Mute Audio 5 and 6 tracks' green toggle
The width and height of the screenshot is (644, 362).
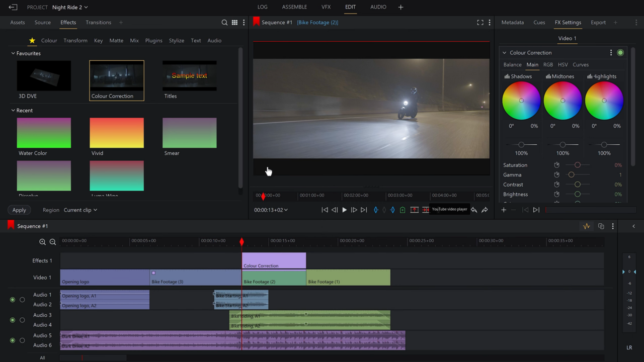[x=13, y=340]
